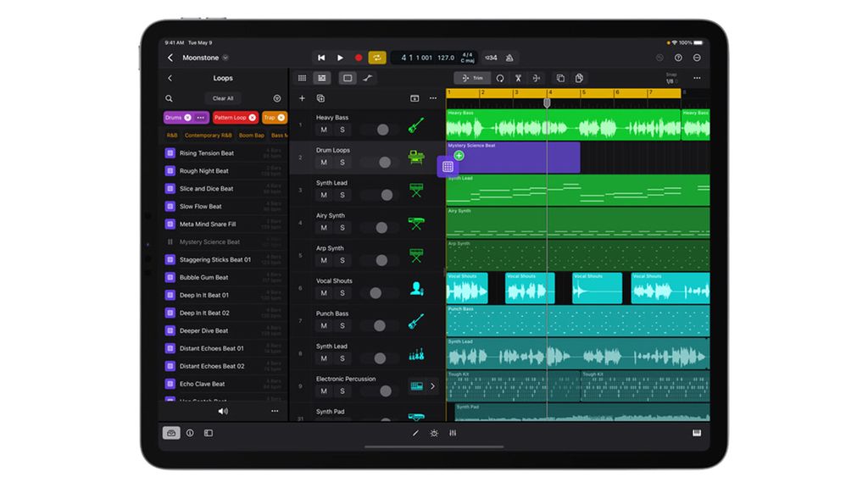868x488 pixels.
Task: Mute the Heavy Bass track
Action: [323, 129]
